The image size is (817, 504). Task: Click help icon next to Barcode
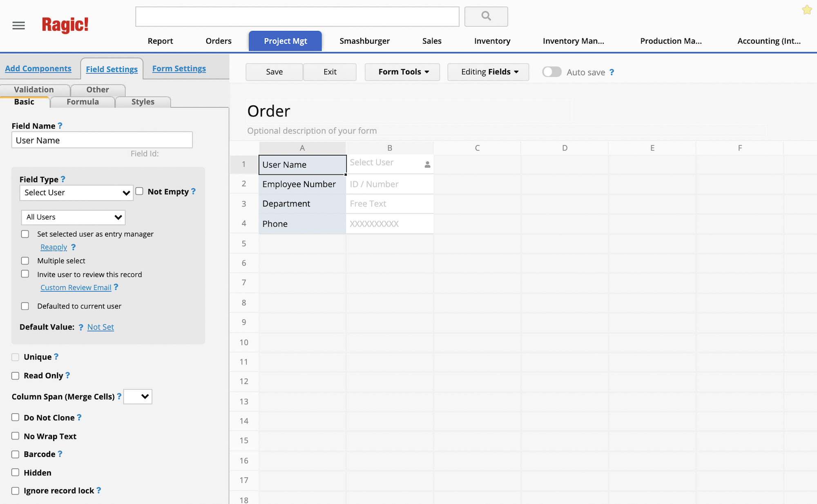tap(60, 454)
